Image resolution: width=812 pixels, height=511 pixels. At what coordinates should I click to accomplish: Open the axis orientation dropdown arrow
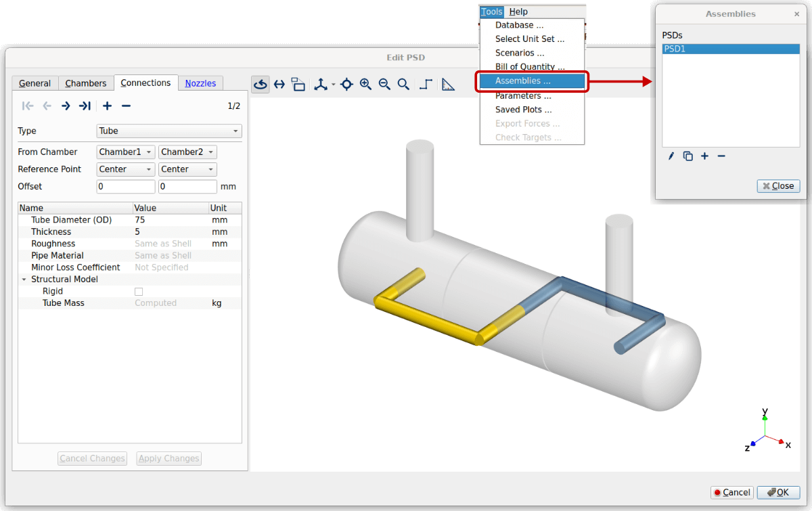333,85
